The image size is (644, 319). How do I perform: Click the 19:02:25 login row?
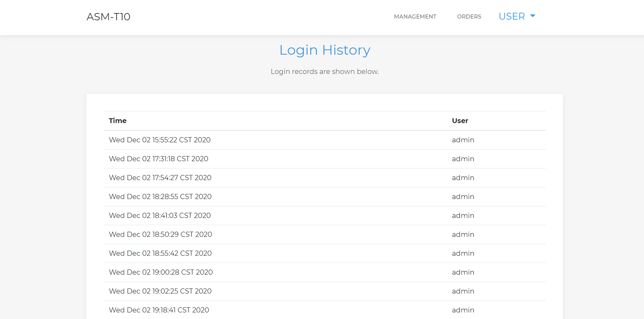coord(160,291)
